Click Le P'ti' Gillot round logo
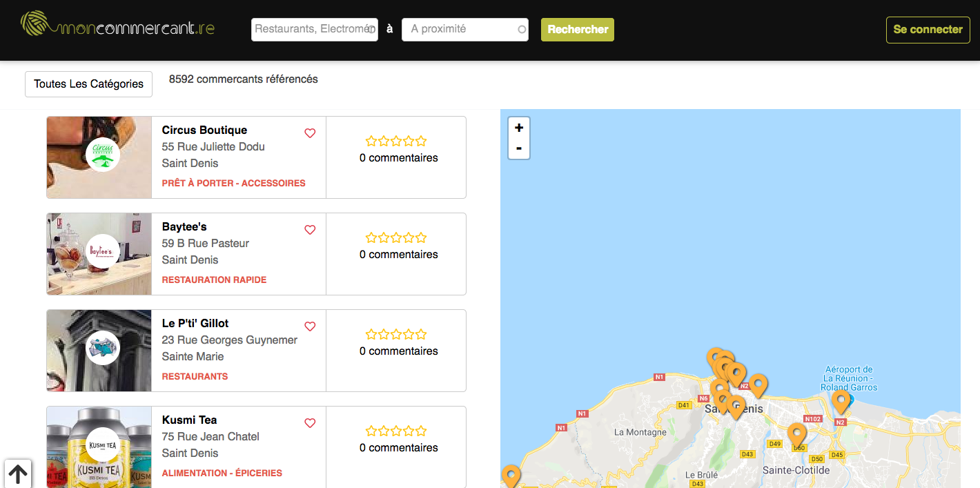The image size is (980, 488). tap(103, 348)
